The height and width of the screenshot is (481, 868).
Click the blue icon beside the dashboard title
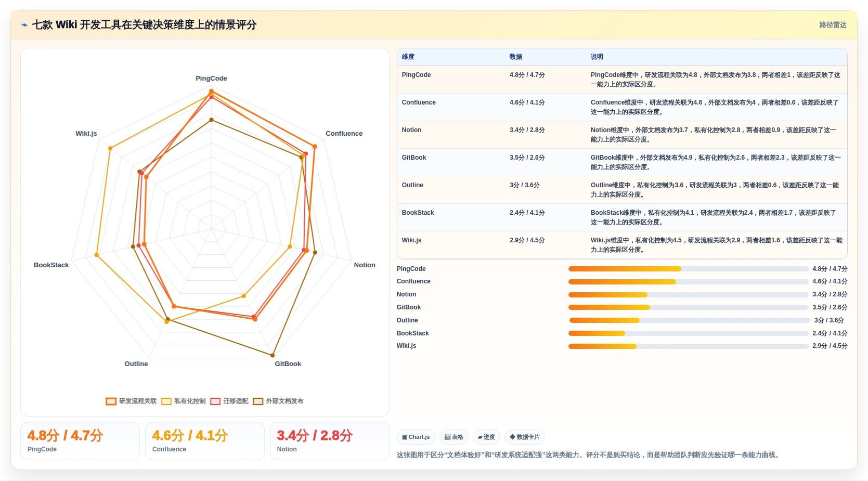pyautogui.click(x=24, y=25)
